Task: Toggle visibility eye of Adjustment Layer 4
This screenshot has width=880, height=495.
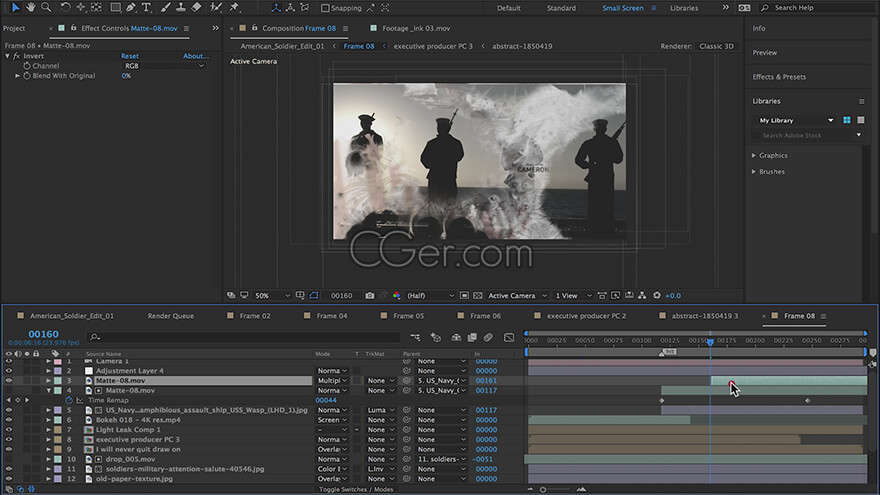Action: pyautogui.click(x=8, y=371)
